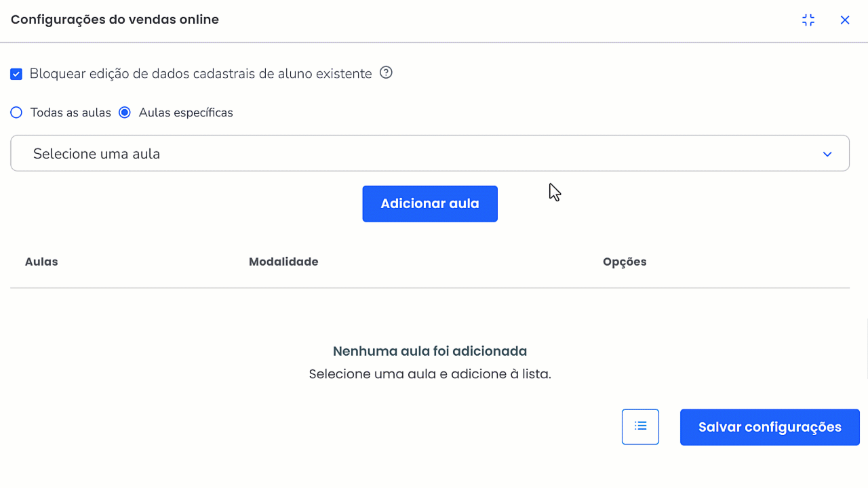Select the Aulas específicas radio button
This screenshot has width=868, height=488.
click(125, 113)
